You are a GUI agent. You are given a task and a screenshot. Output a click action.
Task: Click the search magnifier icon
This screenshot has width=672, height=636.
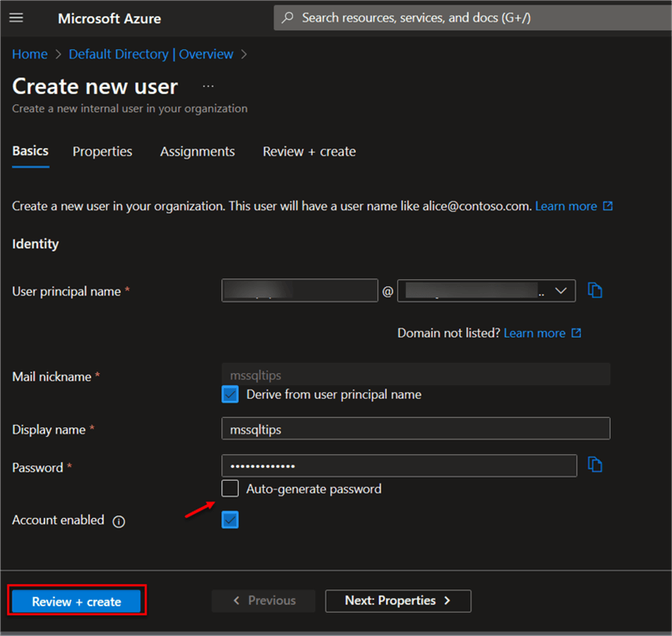(288, 18)
